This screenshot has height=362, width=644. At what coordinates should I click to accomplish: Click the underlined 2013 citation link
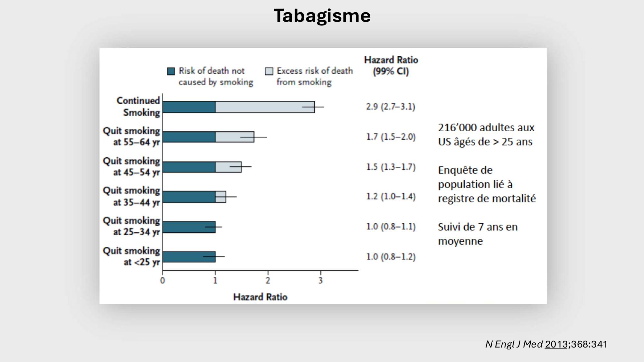click(x=556, y=344)
